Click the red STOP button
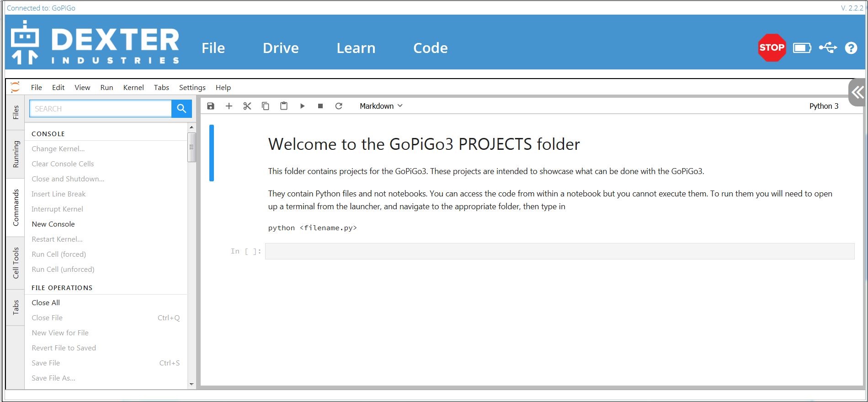Viewport: 868px width, 402px height. (x=772, y=48)
